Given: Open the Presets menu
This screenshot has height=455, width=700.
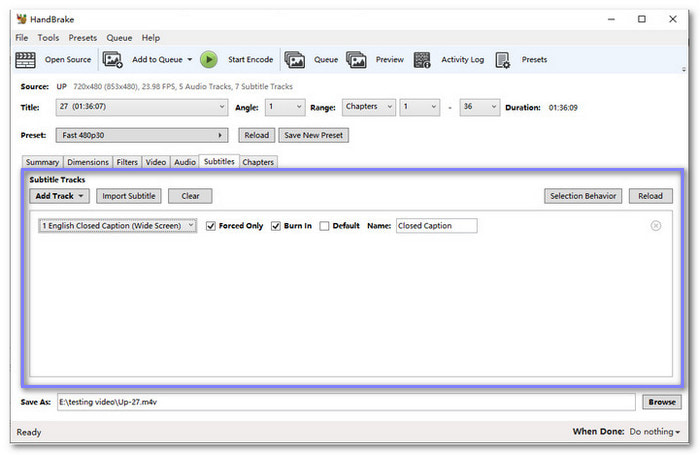Looking at the screenshot, I should pyautogui.click(x=83, y=38).
